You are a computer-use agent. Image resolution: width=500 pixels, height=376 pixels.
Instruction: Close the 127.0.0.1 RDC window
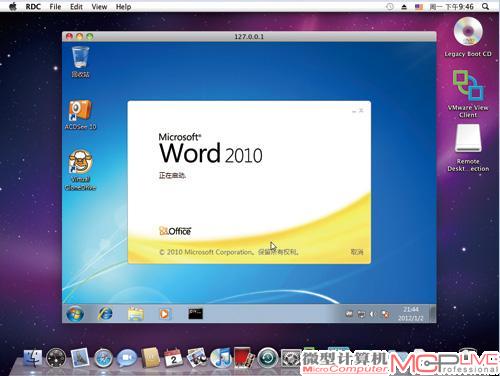(69, 36)
